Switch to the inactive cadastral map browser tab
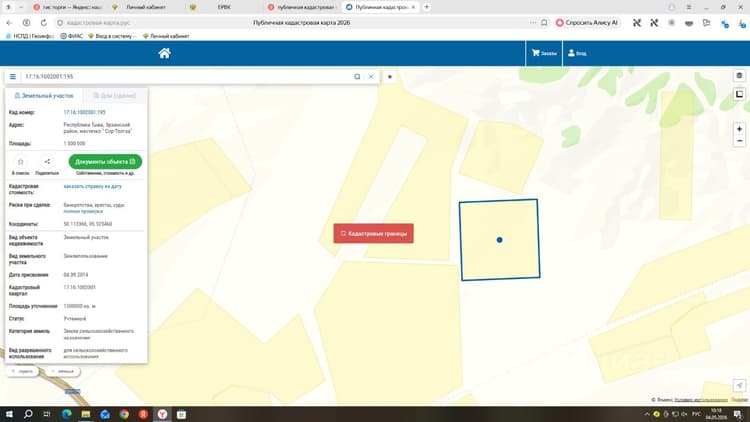Viewport: 750px width, 422px height. click(x=301, y=7)
